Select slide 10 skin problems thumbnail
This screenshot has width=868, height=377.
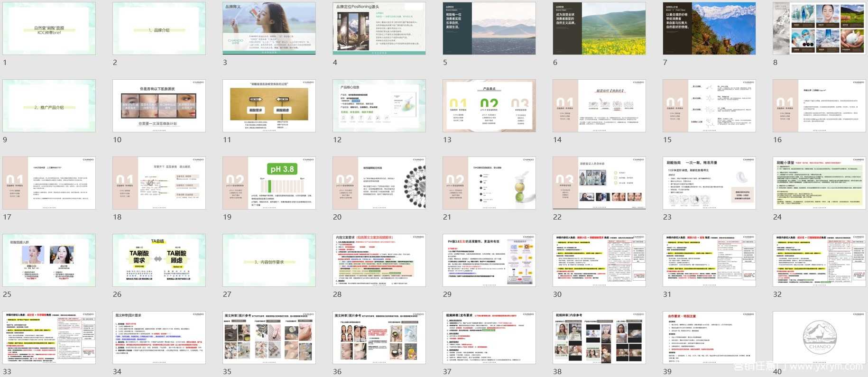click(x=159, y=106)
